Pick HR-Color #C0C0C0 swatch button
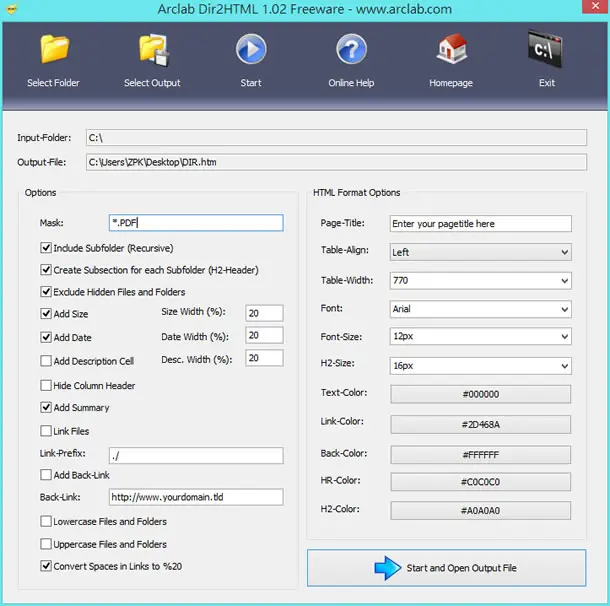 pos(480,482)
